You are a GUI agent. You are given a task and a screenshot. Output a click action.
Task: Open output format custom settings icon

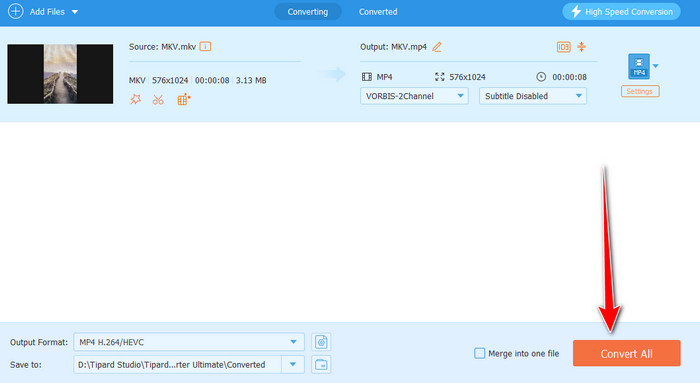(321, 342)
